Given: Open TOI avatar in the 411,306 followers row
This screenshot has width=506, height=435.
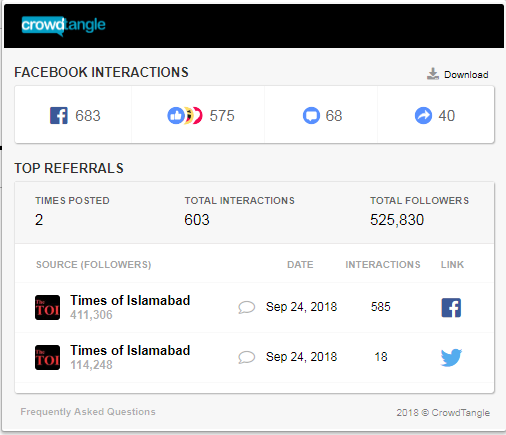Looking at the screenshot, I should click(x=47, y=307).
